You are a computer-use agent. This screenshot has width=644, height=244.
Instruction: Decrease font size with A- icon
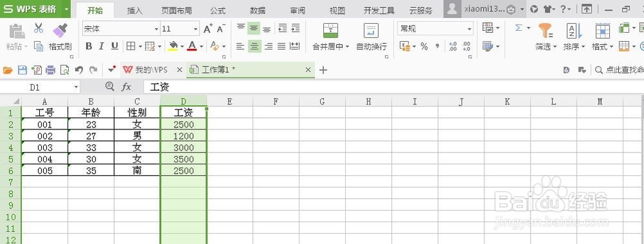(x=221, y=29)
